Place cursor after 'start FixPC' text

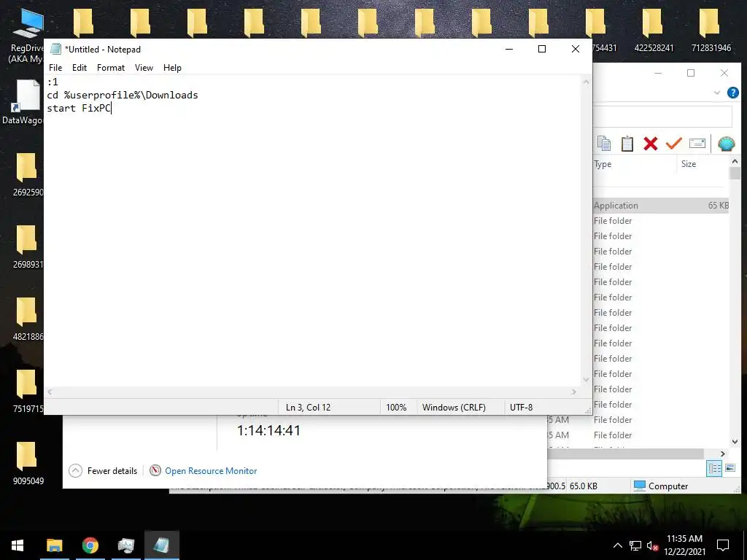click(111, 108)
